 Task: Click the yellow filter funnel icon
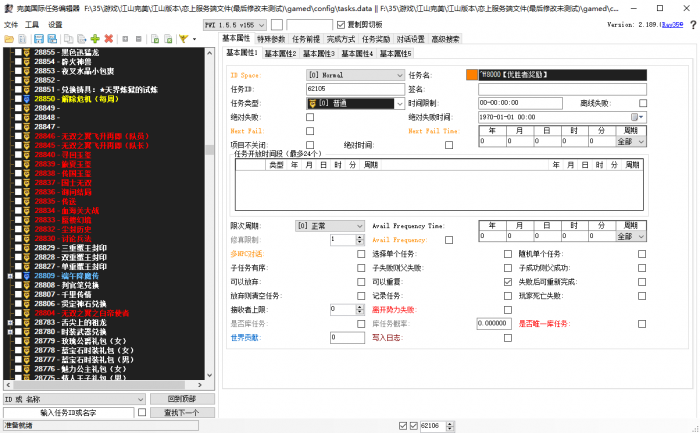tap(181, 38)
